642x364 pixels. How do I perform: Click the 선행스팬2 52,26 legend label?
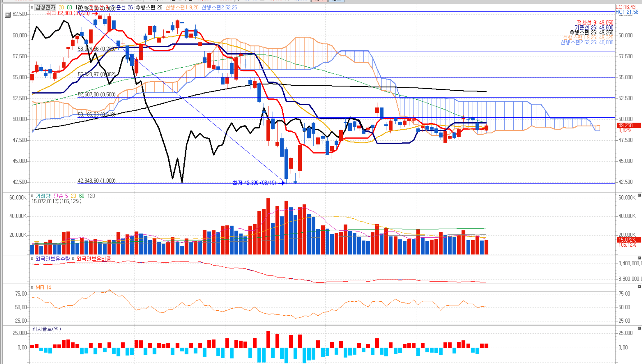click(219, 7)
